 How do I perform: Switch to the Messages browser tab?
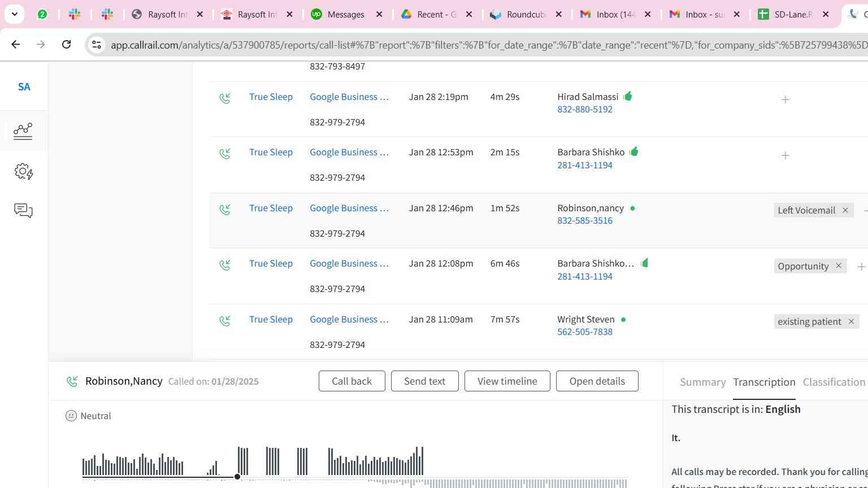click(x=346, y=14)
